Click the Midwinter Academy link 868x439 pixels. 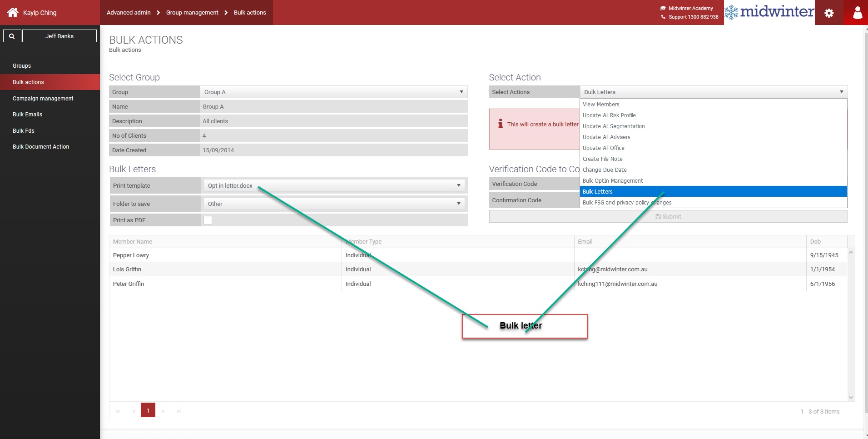click(687, 8)
